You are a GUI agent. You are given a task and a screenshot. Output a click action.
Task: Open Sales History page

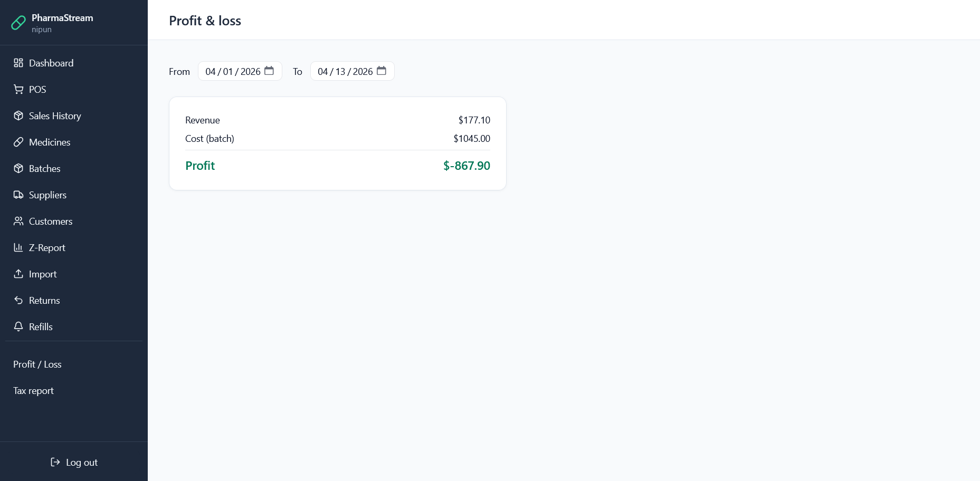click(x=55, y=116)
